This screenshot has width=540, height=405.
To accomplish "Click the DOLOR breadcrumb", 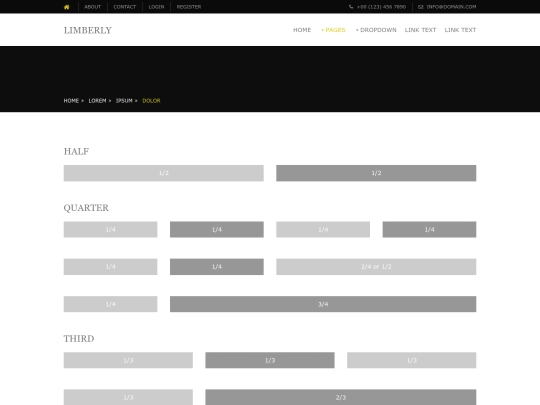I will click(x=152, y=101).
